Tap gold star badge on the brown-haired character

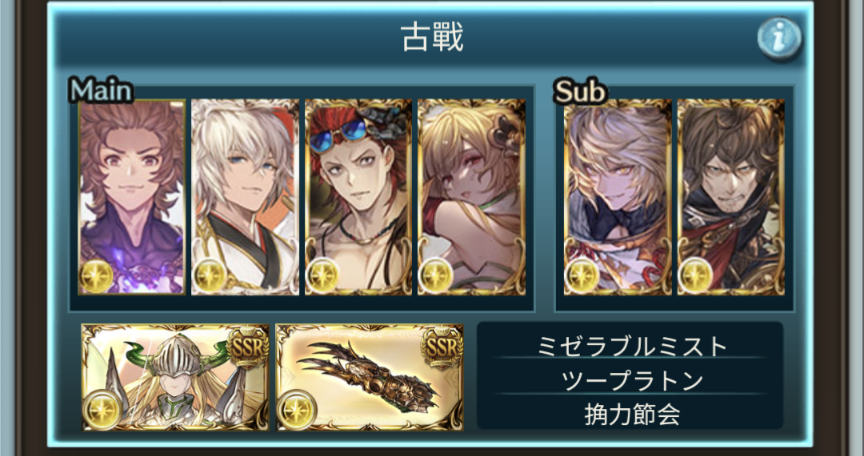pos(96,276)
